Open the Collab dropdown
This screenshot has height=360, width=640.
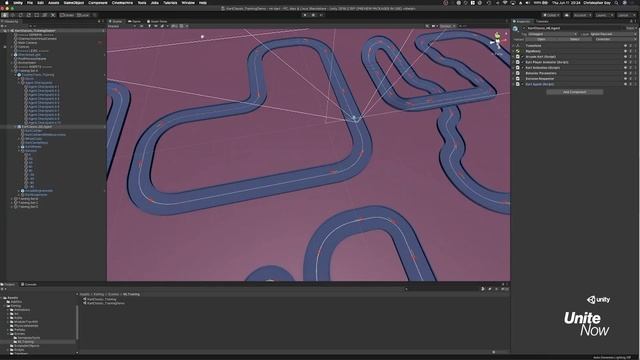coord(551,15)
